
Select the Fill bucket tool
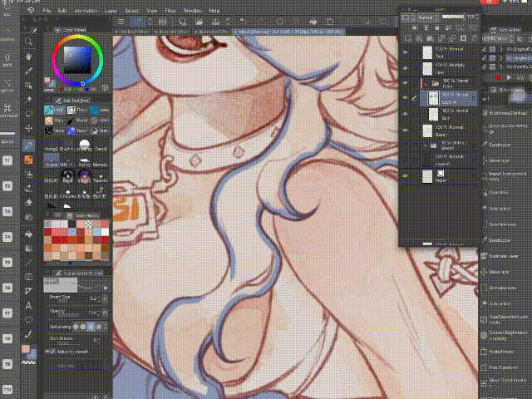pyautogui.click(x=28, y=234)
